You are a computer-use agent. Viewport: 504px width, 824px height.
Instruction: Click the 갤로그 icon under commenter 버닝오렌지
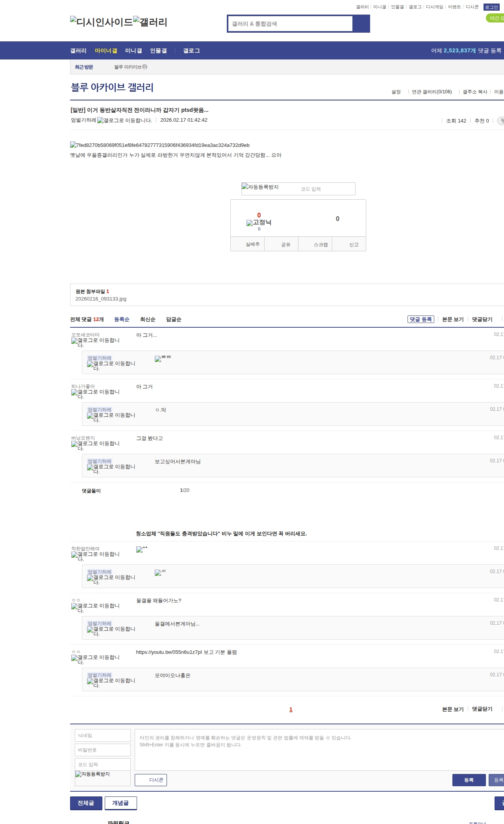pyautogui.click(x=95, y=445)
